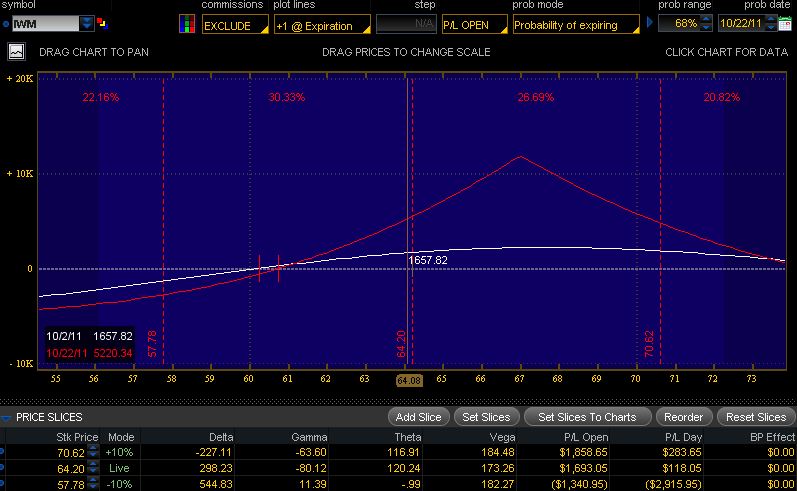Click the Set Slices To Charts button
This screenshot has width=797, height=491.
(x=587, y=417)
